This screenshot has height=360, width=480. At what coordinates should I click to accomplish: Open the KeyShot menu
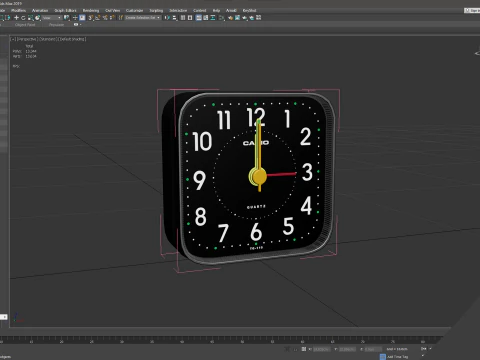click(249, 10)
